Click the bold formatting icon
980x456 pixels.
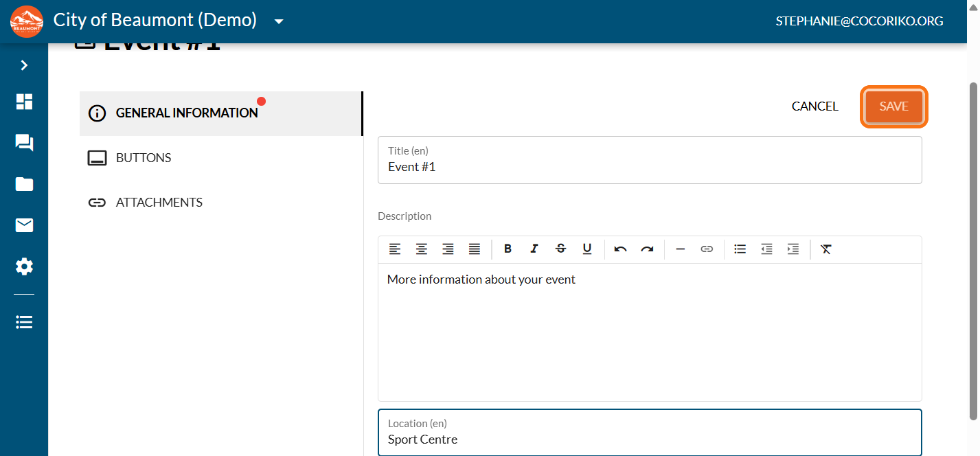508,249
